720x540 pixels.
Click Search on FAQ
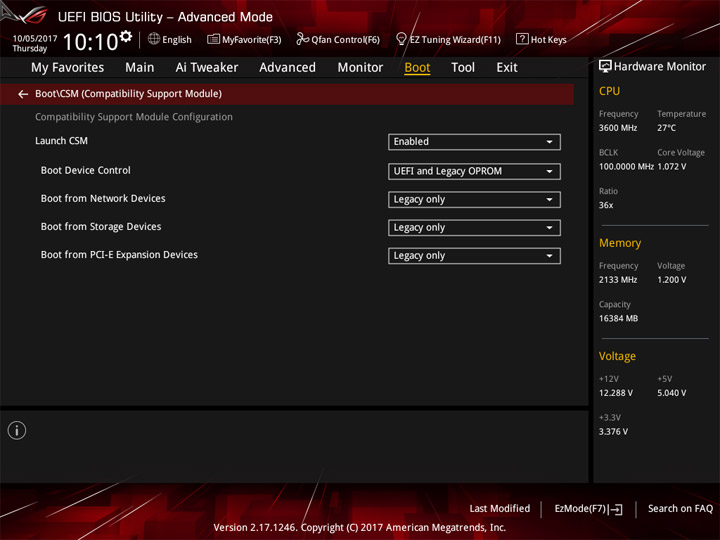(680, 509)
